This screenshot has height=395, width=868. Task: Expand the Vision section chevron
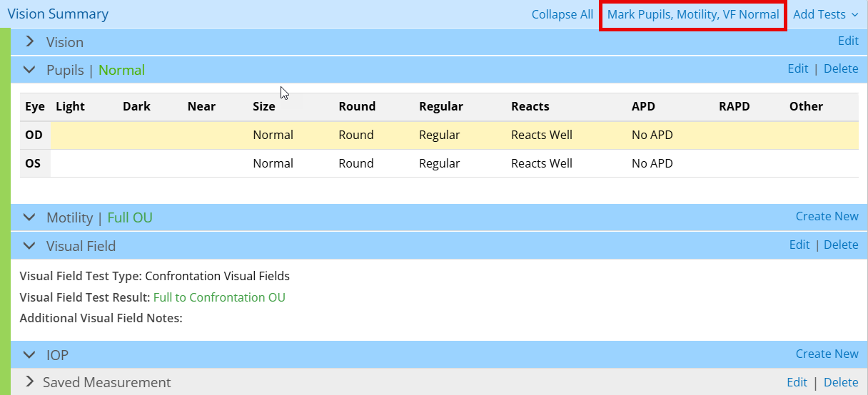point(29,42)
